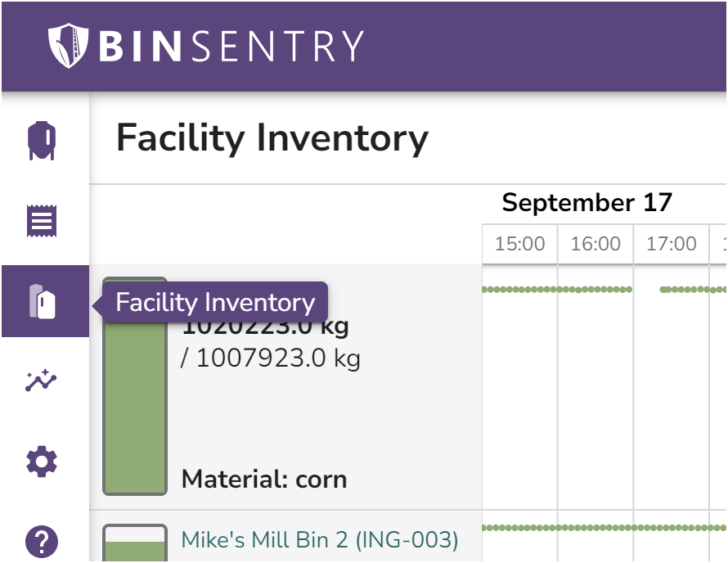Select the September 17 date header

click(587, 202)
